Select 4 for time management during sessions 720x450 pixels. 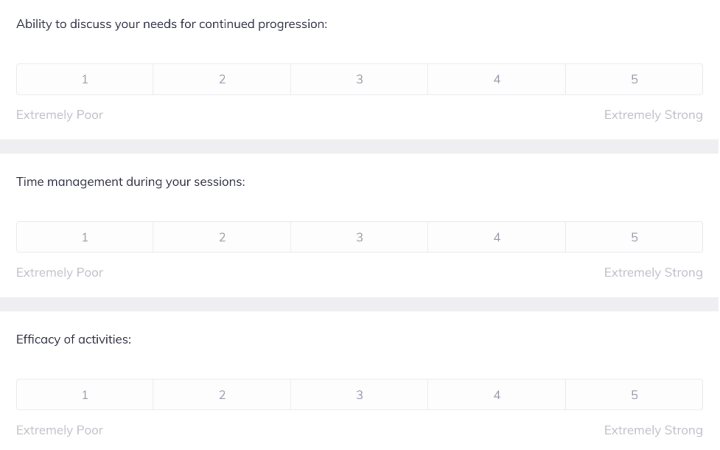[x=496, y=237]
